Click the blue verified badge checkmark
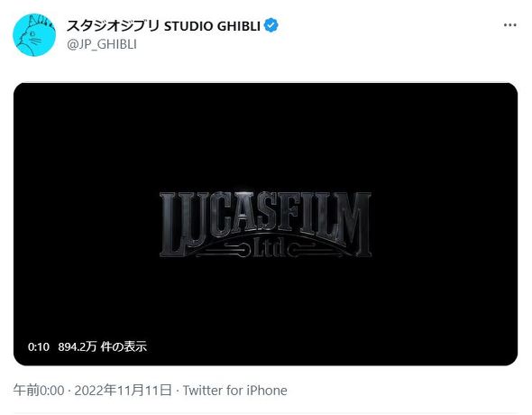The height and width of the screenshot is (415, 532). (271, 25)
